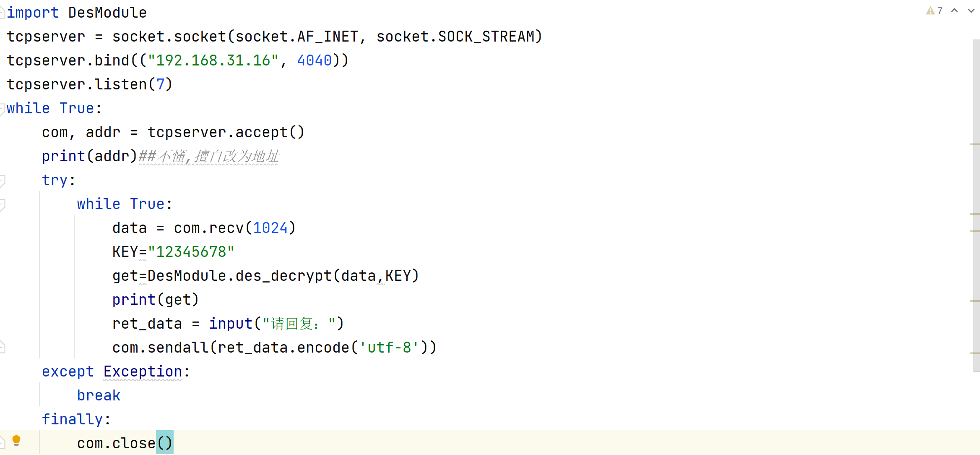This screenshot has width=980, height=455.
Task: Click fold end marker beside com.close line
Action: tap(3, 443)
